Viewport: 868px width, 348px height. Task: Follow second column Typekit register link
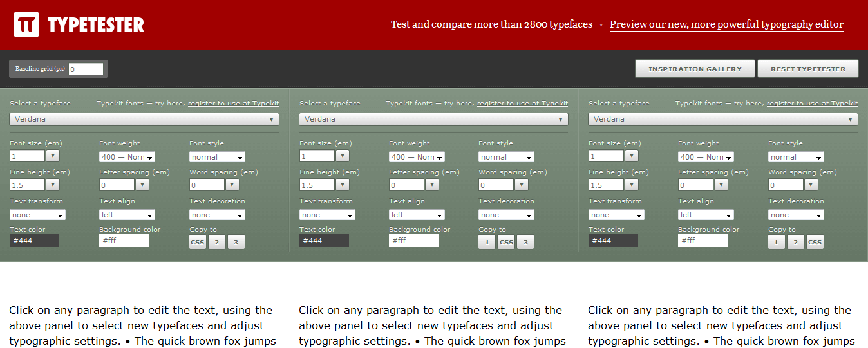[523, 104]
